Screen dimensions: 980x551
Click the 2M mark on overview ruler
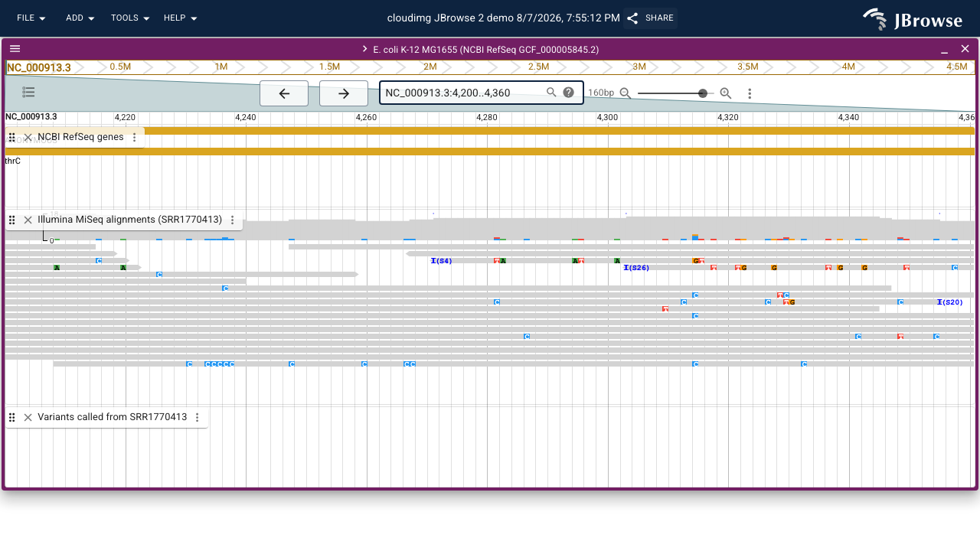430,67
